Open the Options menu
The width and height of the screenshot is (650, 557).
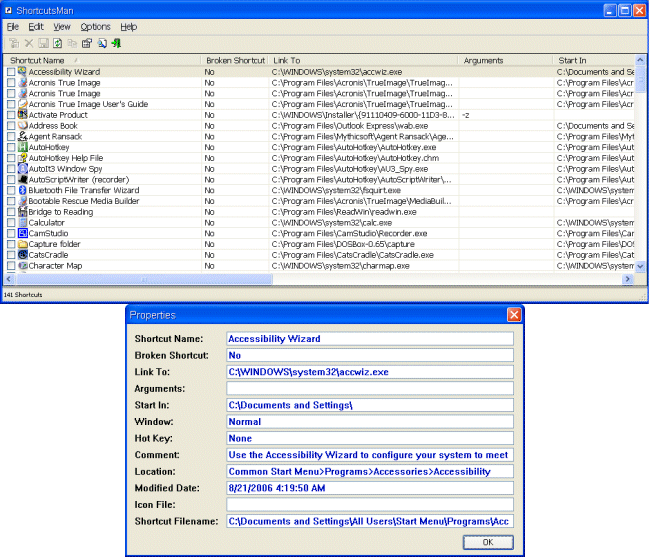[95, 27]
